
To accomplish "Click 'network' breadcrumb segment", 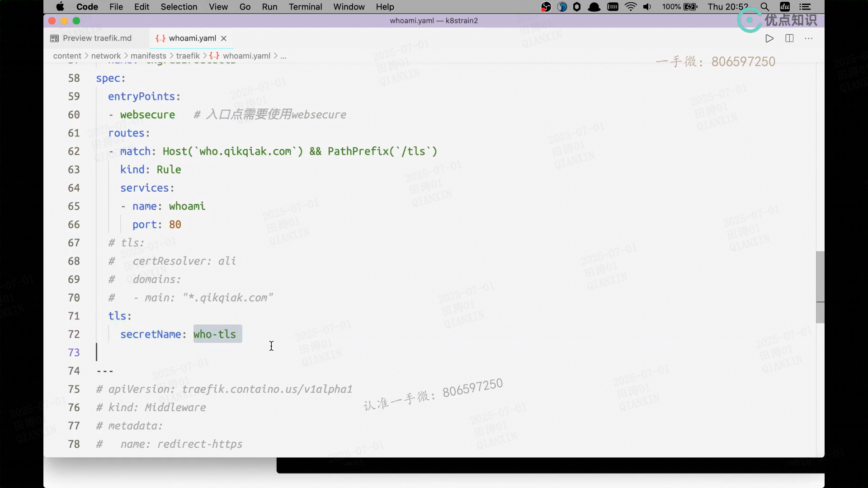I will tap(106, 56).
